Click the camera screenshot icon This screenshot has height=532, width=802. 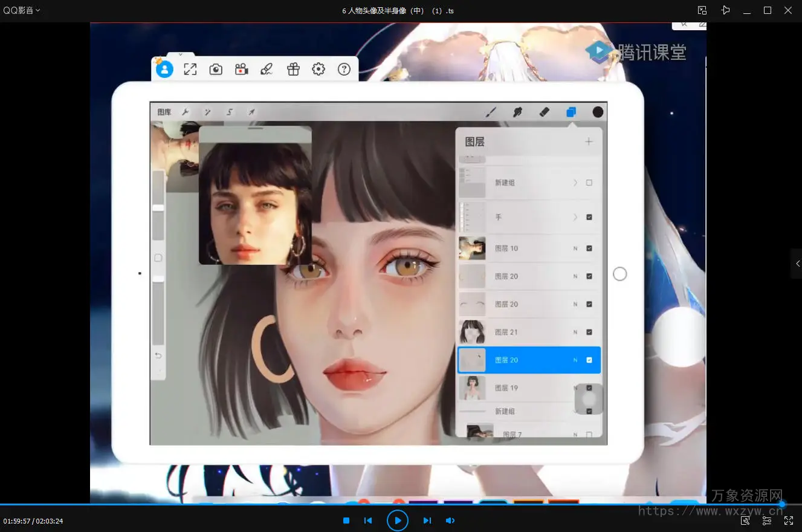click(x=216, y=70)
